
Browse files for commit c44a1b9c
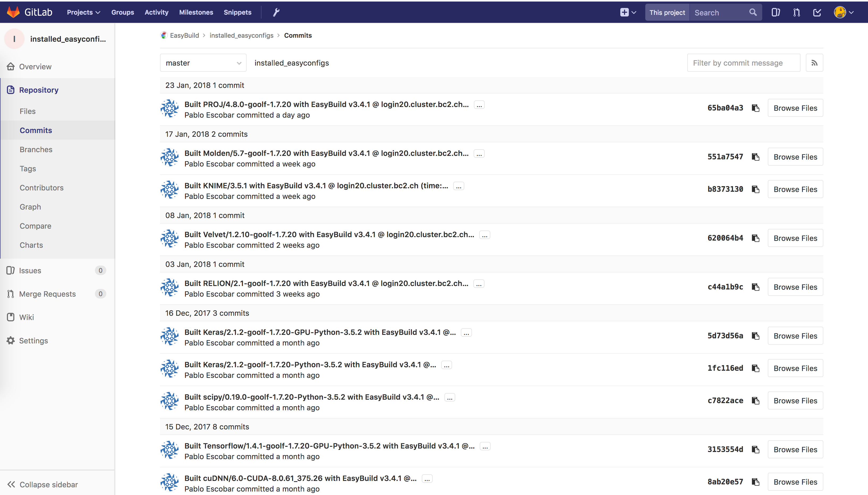coord(795,287)
